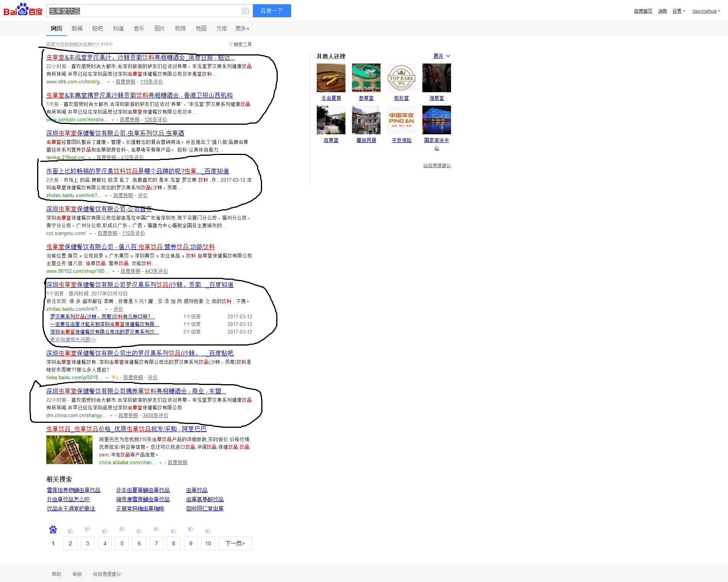Viewport: 728px width, 582px height.
Task: Open 百度快照 for lanikai.21food.cn result
Action: pyautogui.click(x=106, y=158)
